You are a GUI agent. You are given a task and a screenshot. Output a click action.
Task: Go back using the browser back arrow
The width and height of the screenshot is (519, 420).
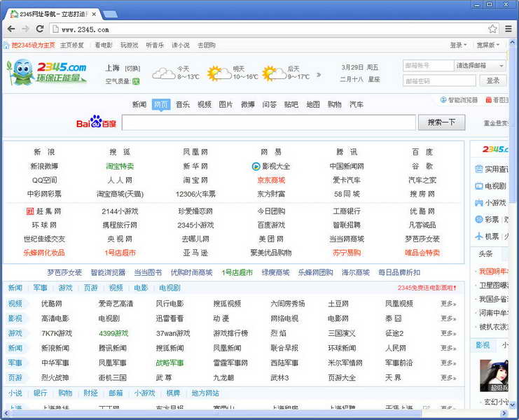click(11, 29)
